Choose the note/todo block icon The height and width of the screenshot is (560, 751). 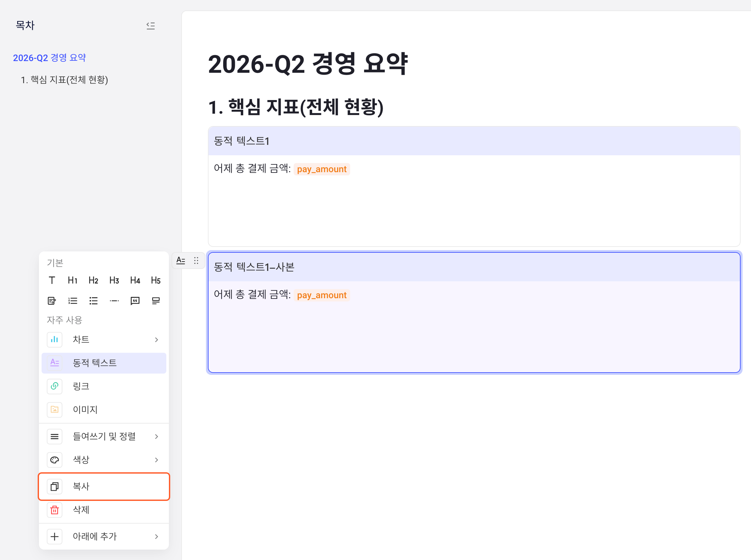[x=52, y=301]
